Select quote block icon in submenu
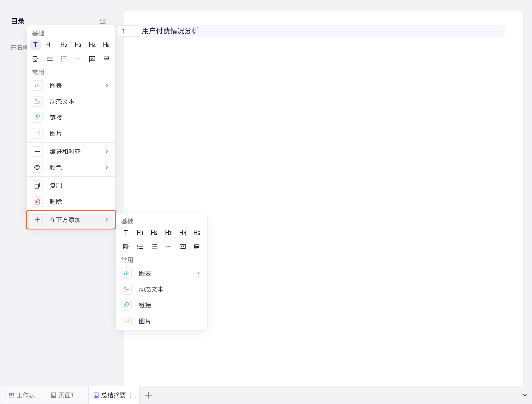 pyautogui.click(x=183, y=247)
